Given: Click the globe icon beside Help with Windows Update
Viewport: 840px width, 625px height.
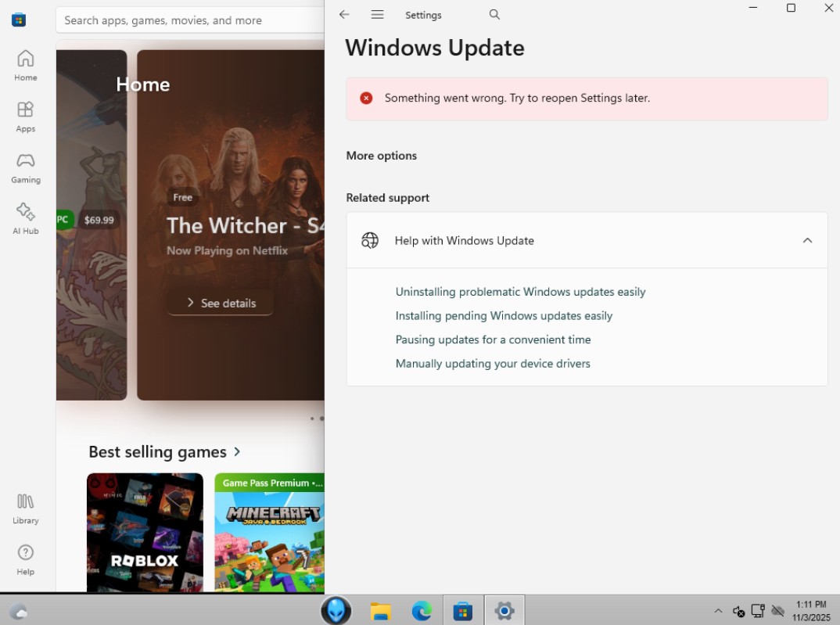Looking at the screenshot, I should click(370, 240).
